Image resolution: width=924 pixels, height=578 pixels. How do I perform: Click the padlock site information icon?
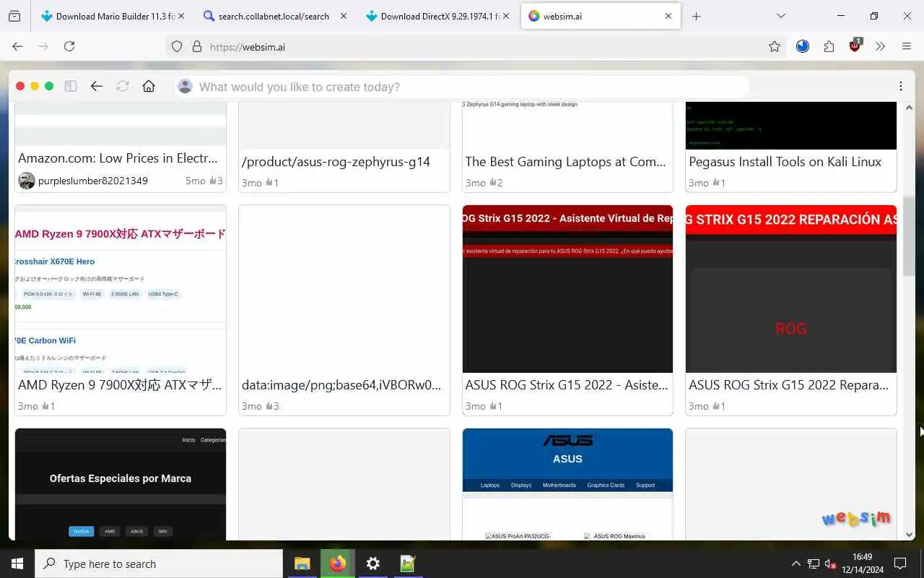(x=196, y=46)
